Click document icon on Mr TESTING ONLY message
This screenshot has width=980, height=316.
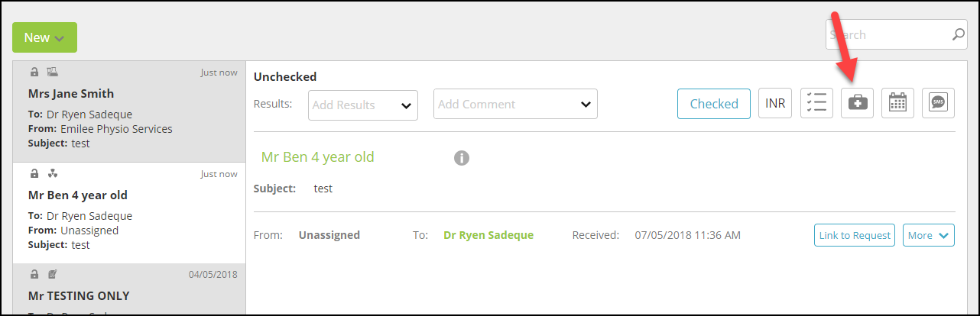(x=53, y=274)
